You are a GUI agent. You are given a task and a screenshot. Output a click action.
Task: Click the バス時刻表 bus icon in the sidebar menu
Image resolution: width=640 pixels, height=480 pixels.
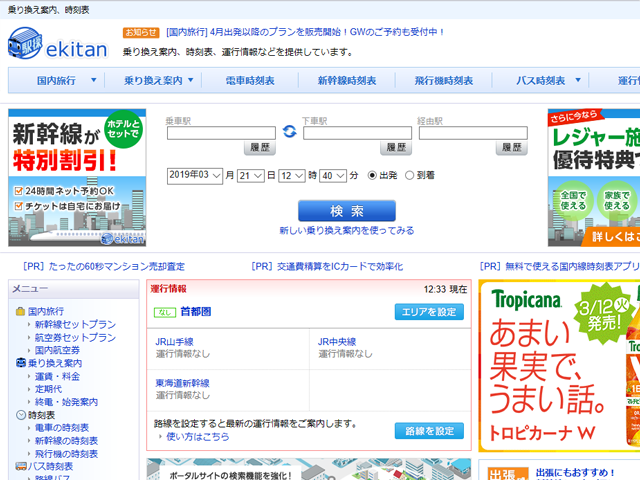(20, 466)
